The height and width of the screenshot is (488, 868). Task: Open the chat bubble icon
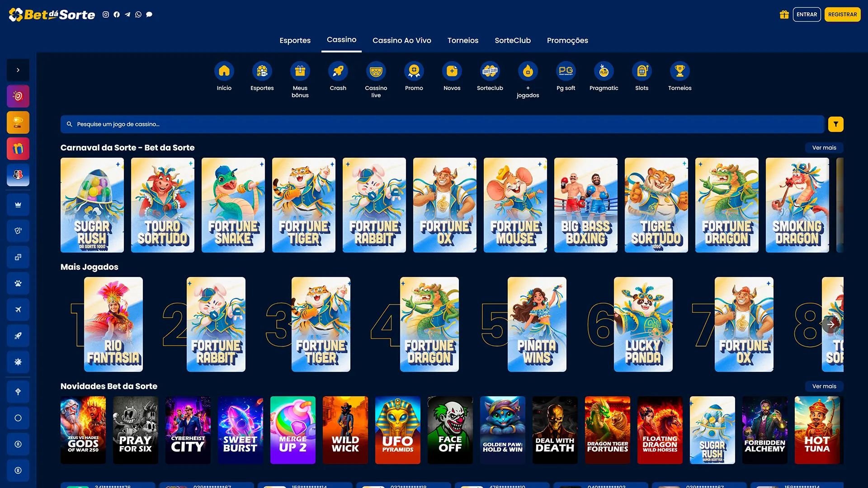point(149,14)
